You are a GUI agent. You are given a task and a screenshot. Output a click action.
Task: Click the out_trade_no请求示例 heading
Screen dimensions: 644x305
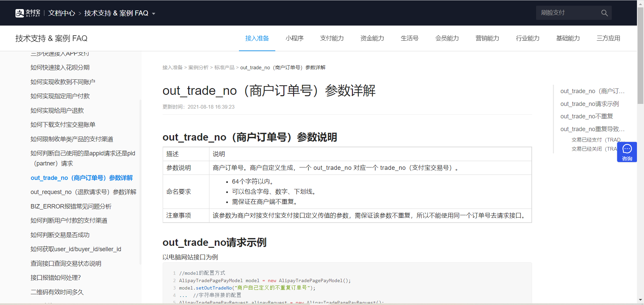(214, 242)
